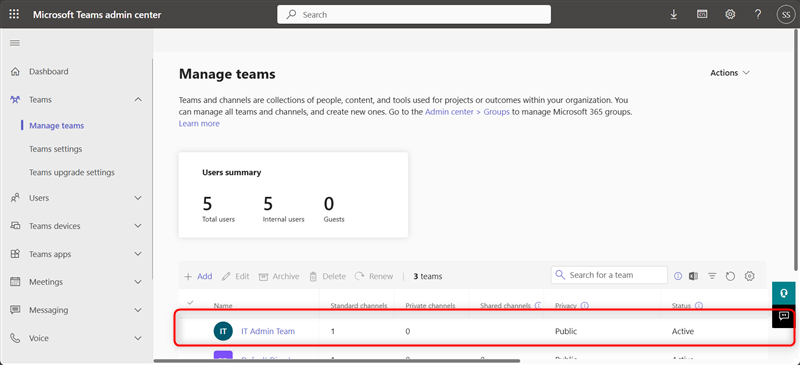Open the settings gear in the header
800x365 pixels.
730,14
